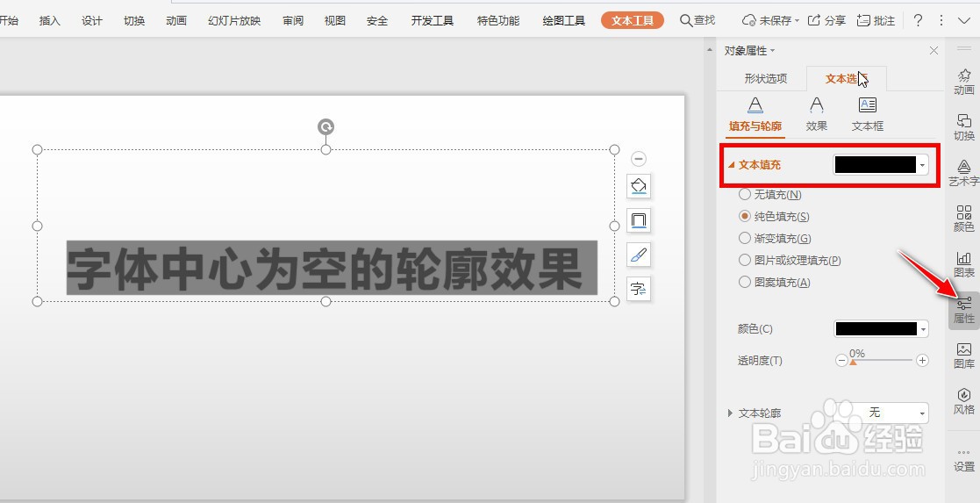Open the 插入 ribbon tab
Image resolution: width=980 pixels, height=503 pixels.
pyautogui.click(x=50, y=21)
